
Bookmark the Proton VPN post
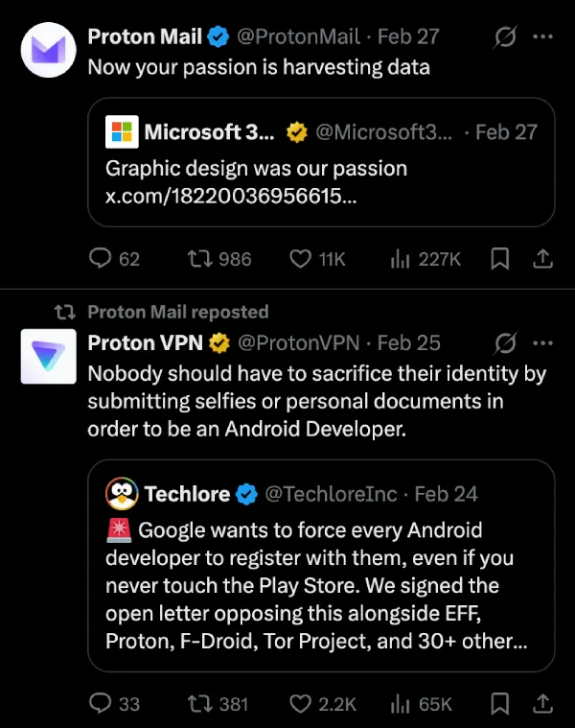pos(499,704)
